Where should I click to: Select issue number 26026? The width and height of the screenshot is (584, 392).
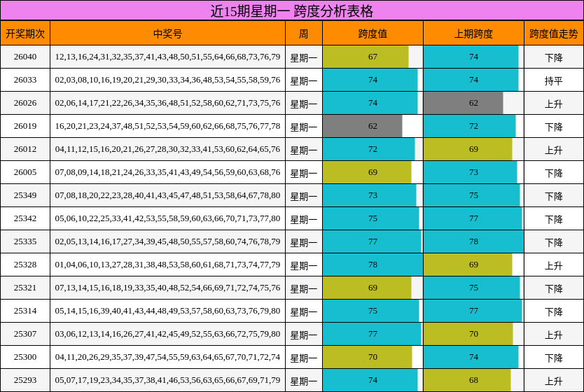point(25,103)
